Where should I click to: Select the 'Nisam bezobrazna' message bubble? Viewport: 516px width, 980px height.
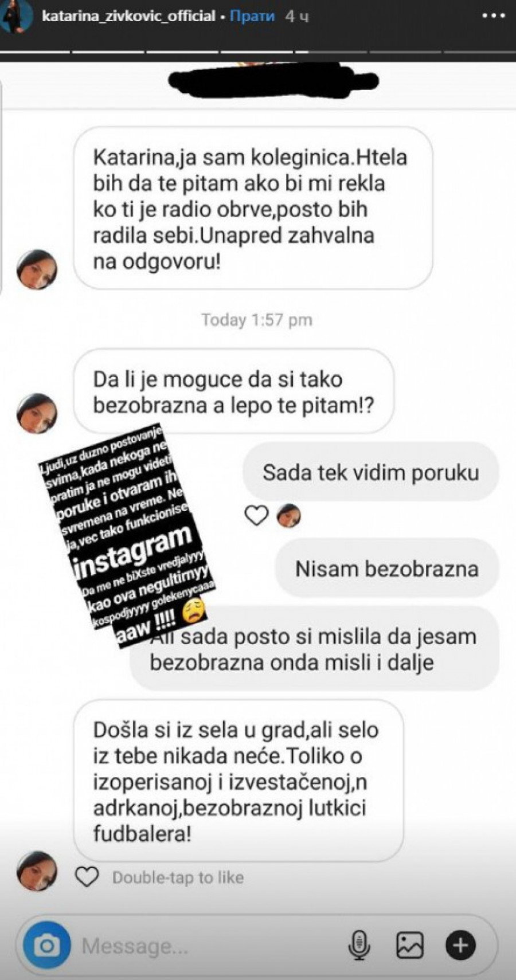click(x=386, y=569)
